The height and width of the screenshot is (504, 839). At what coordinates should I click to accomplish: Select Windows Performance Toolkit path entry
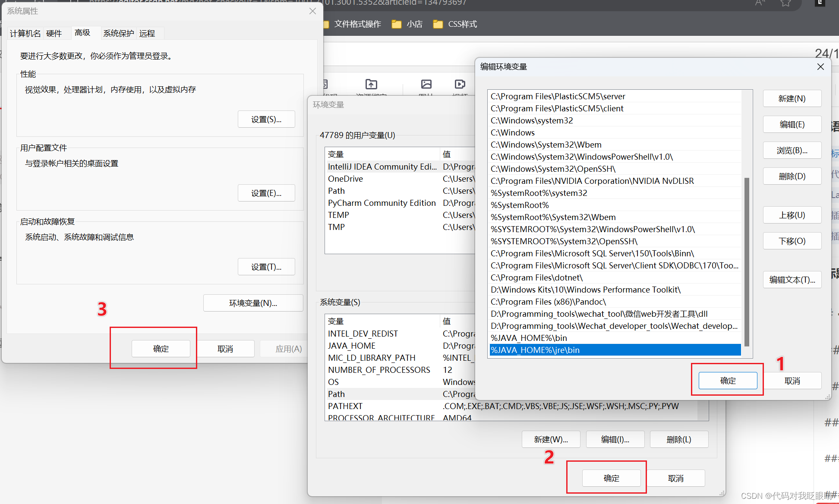click(615, 290)
